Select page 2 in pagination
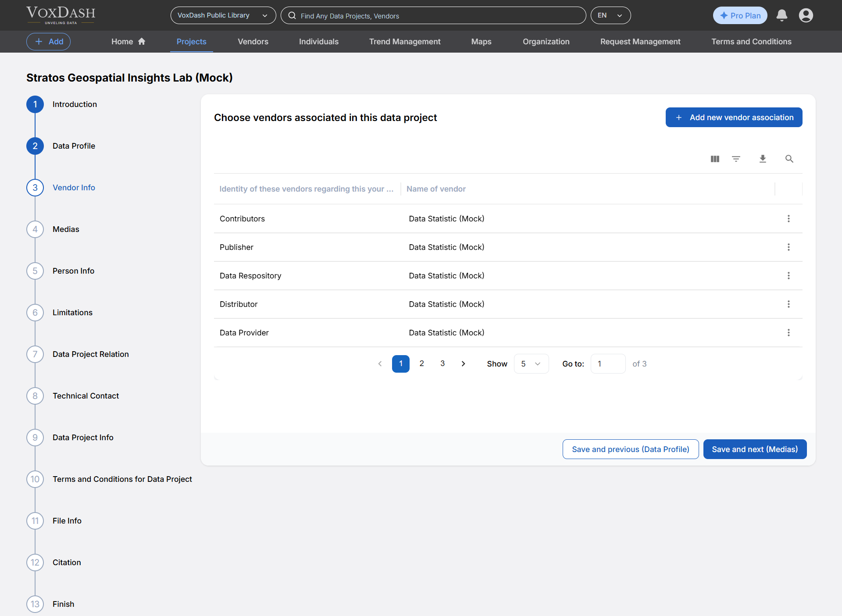The height and width of the screenshot is (616, 842). click(422, 364)
